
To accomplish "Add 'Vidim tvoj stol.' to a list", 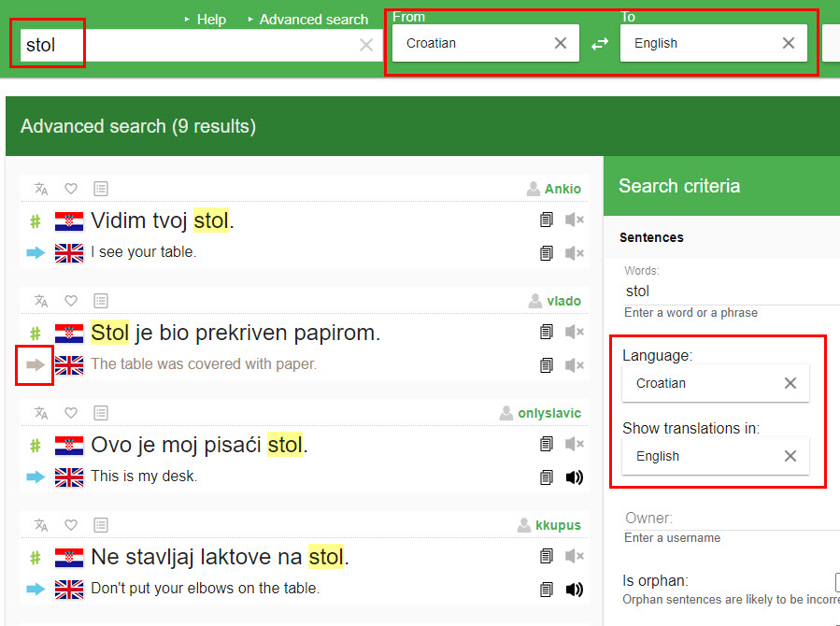I will [101, 189].
